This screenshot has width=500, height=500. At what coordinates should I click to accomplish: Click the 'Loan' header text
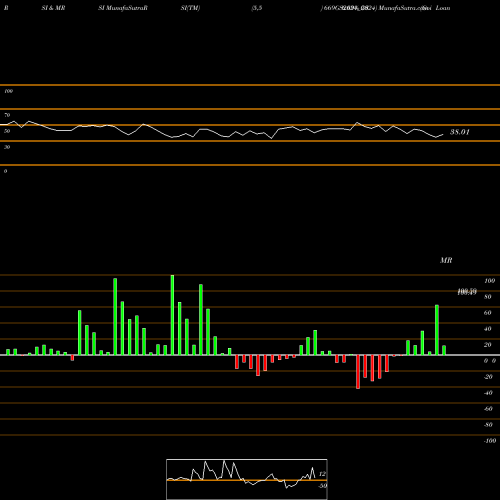pyautogui.click(x=443, y=8)
